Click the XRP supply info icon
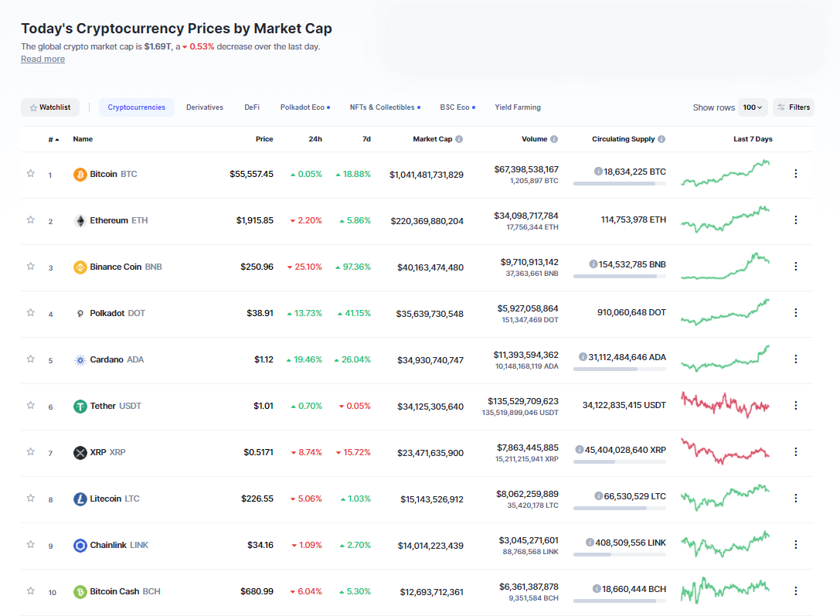The height and width of the screenshot is (616, 840). (579, 450)
